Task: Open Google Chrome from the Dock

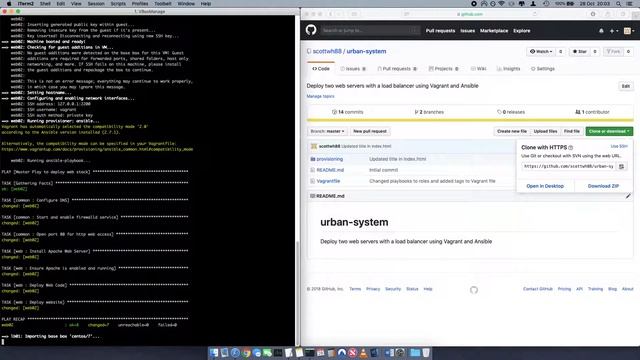Action: coord(246,353)
